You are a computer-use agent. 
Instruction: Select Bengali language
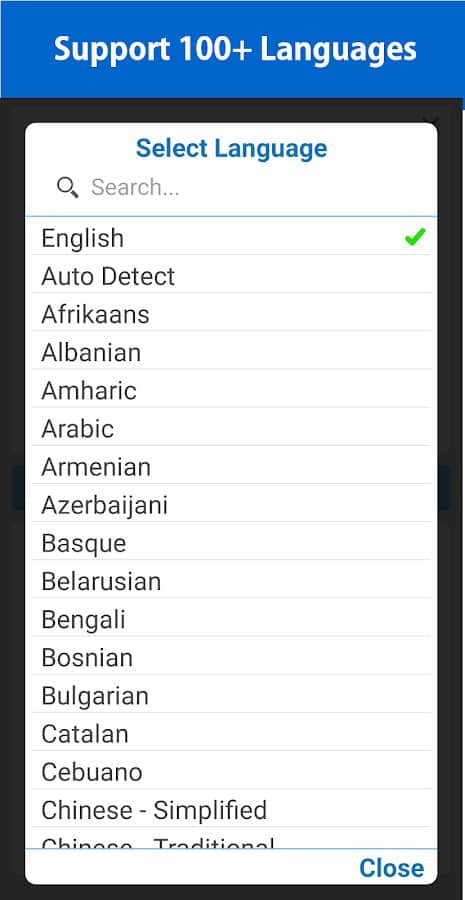[x=231, y=619]
